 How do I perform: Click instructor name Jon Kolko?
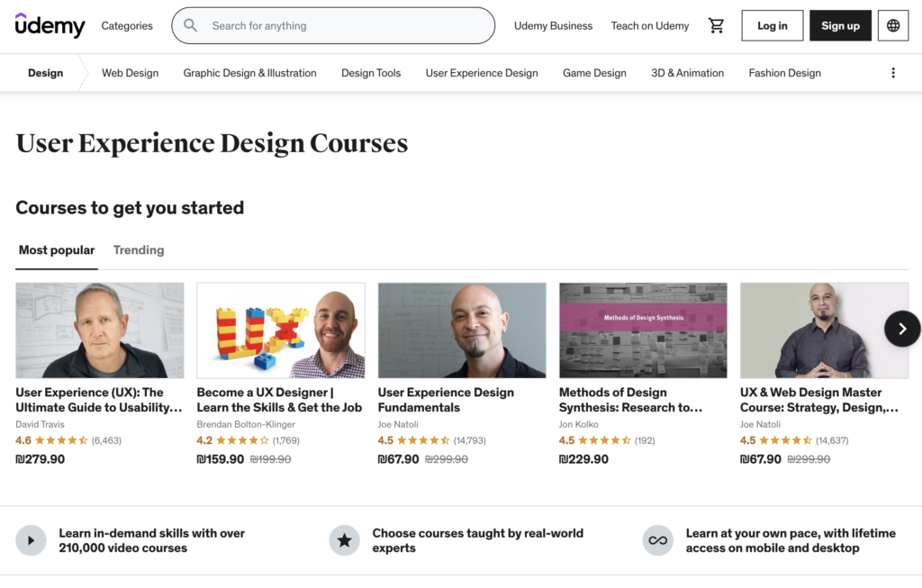pyautogui.click(x=579, y=424)
